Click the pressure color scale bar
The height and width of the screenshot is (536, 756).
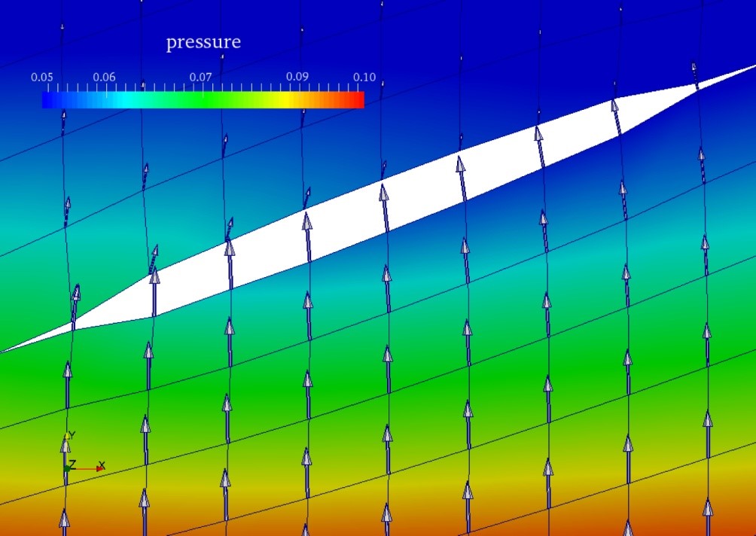(203, 100)
